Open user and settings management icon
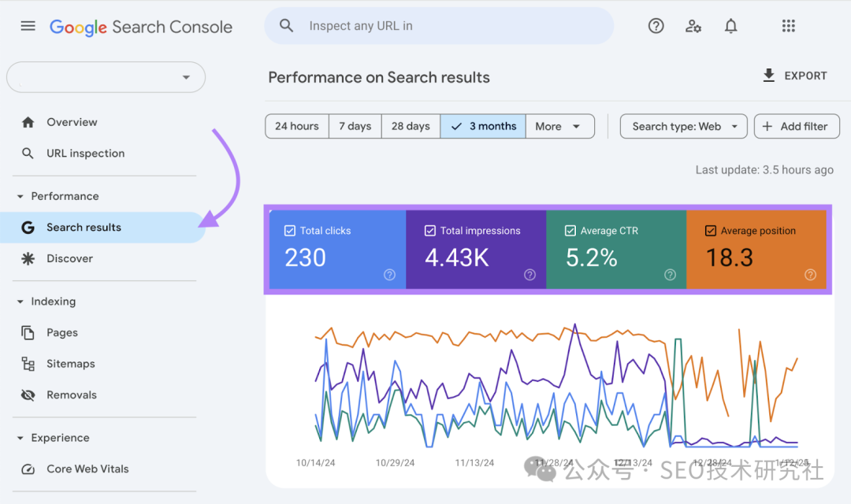 point(693,26)
